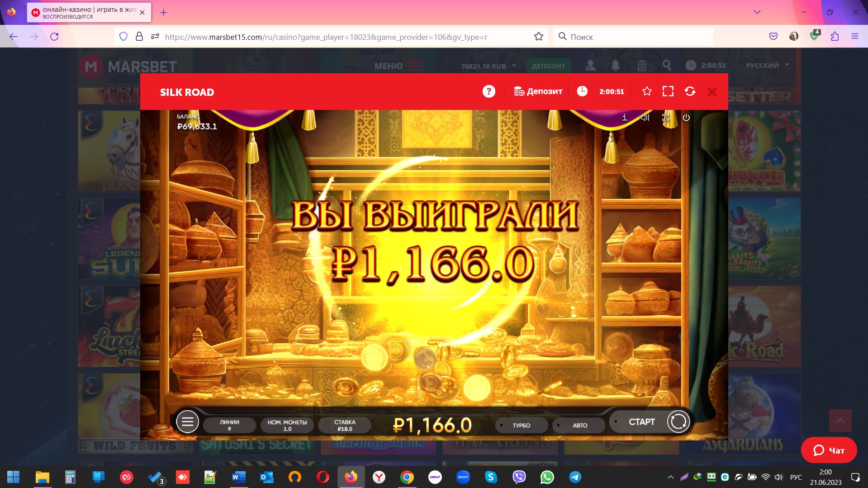Show hidden system tray icons

point(671,477)
